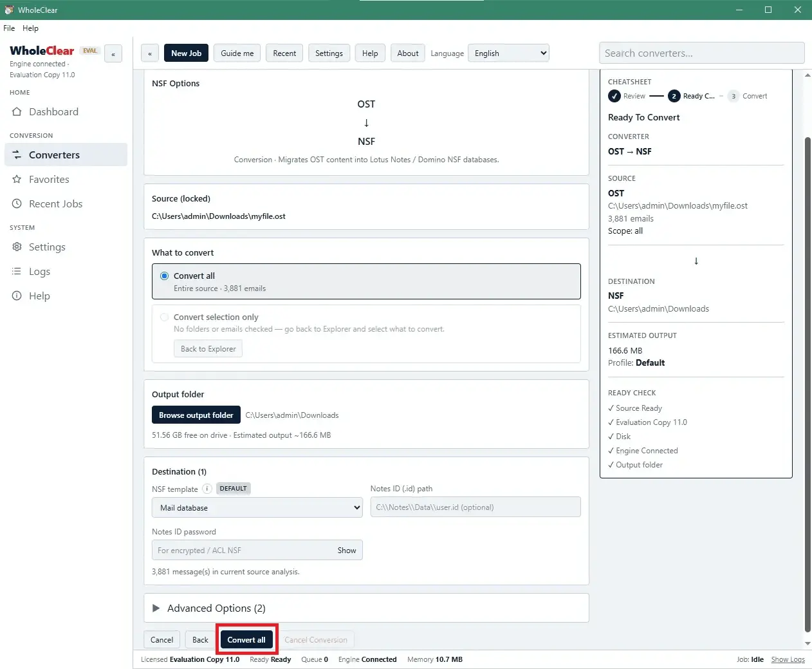Image resolution: width=812 pixels, height=669 pixels.
Task: Click the step 3 Convert circle
Action: point(734,96)
